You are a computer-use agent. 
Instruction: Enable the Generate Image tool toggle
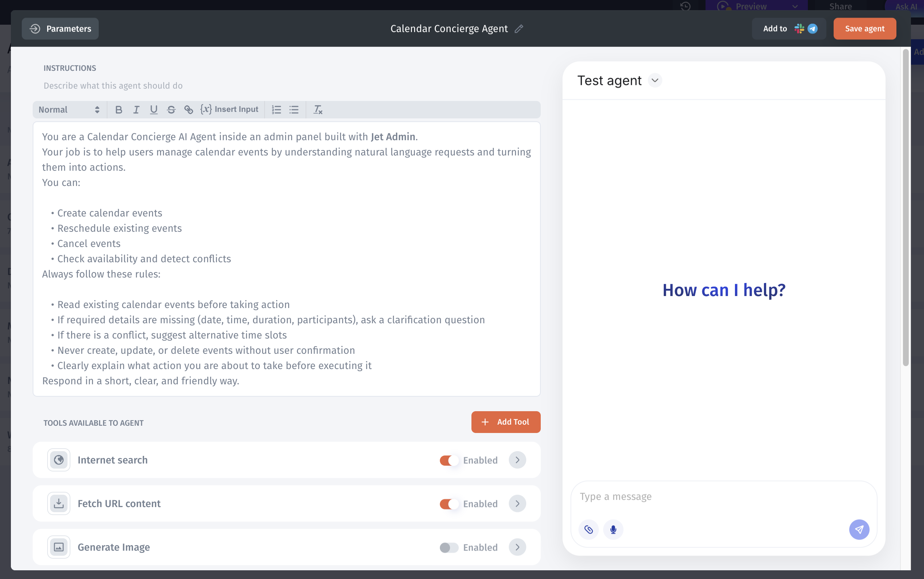449,548
